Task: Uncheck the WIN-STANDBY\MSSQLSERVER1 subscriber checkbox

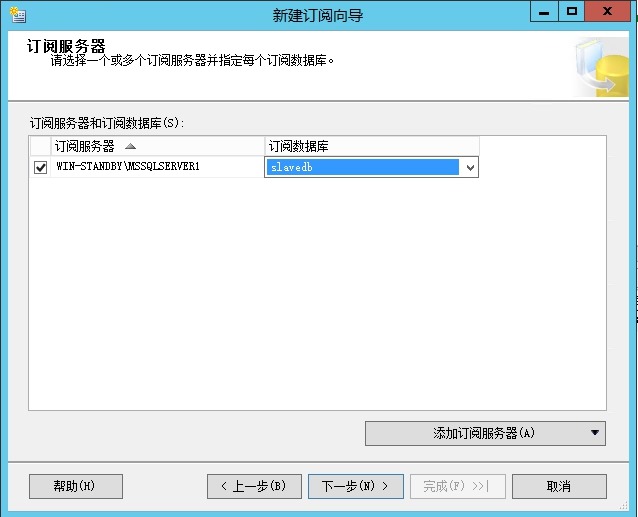Action: (41, 168)
